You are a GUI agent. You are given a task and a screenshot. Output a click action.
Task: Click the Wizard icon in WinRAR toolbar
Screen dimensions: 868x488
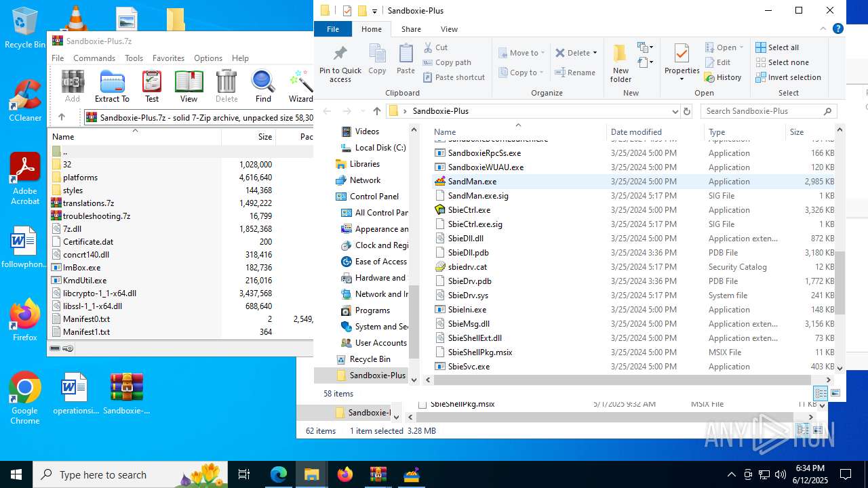coord(300,86)
